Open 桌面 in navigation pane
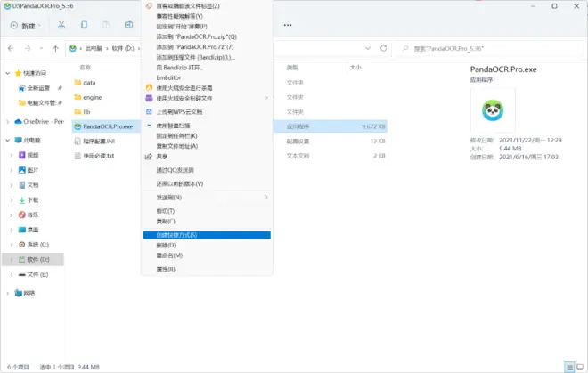The image size is (588, 373). pyautogui.click(x=29, y=230)
